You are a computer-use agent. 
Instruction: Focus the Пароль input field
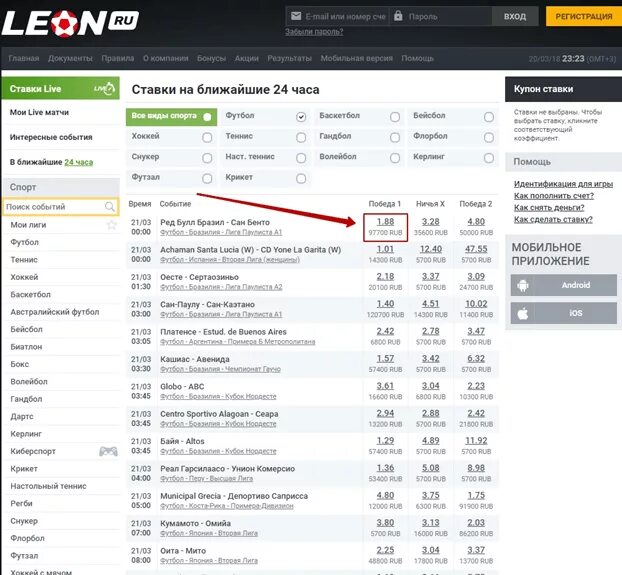click(x=441, y=16)
